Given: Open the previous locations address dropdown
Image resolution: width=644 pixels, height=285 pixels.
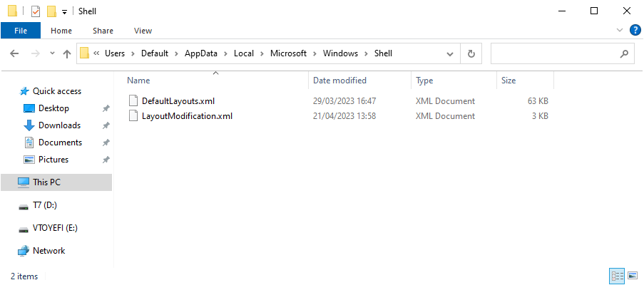Looking at the screenshot, I should click(450, 53).
